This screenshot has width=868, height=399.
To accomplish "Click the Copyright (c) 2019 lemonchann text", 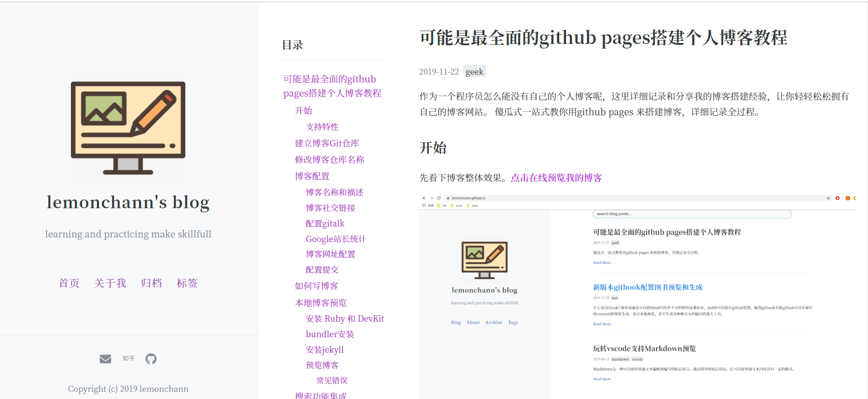I will (x=128, y=388).
